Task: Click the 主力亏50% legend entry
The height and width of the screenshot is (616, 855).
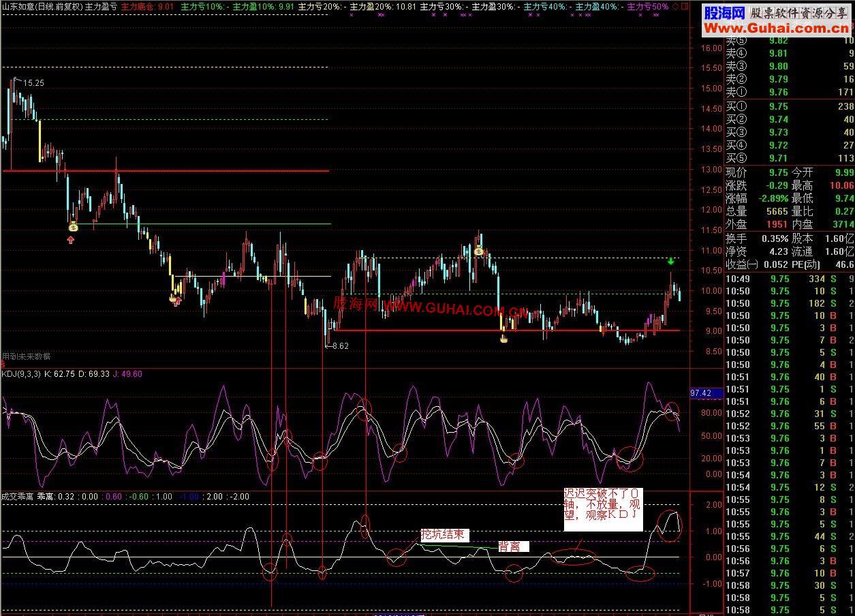Action: click(648, 6)
